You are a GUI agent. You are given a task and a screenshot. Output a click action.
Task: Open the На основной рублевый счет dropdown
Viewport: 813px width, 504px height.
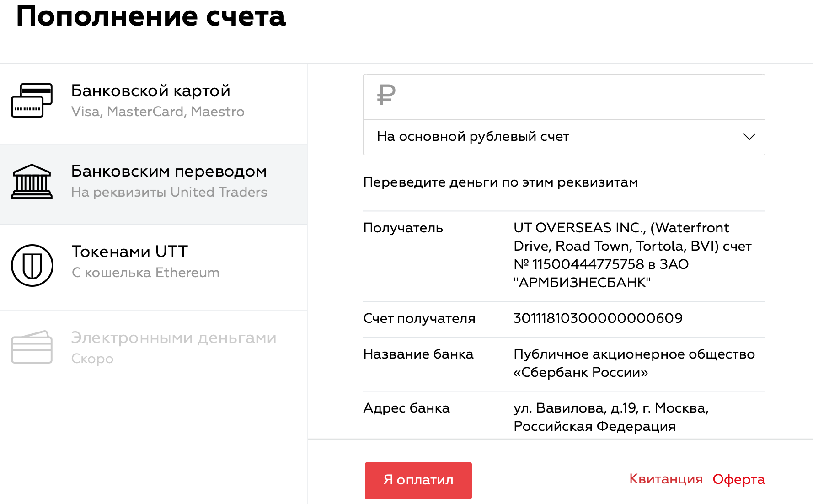coord(564,137)
